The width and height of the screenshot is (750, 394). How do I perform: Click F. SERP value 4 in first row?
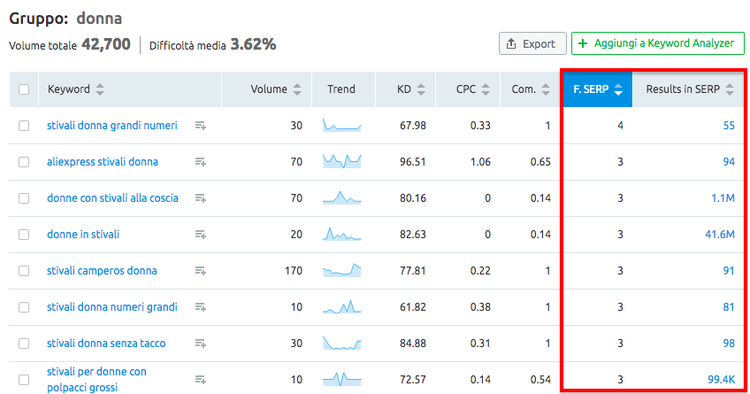coord(620,126)
